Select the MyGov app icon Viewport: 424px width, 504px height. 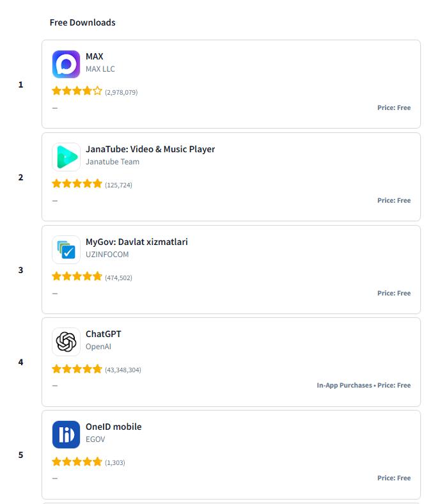tap(66, 249)
